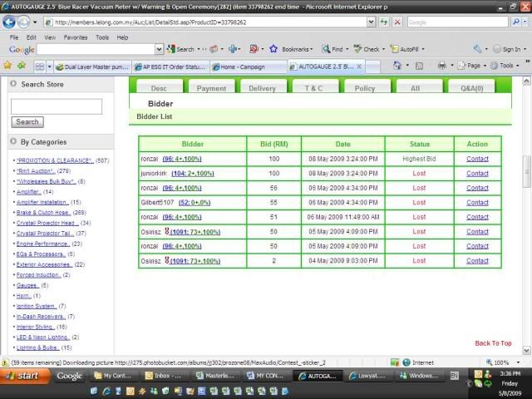The image size is (532, 399).
Task: Click the Stop loading X icon
Action: point(397,22)
